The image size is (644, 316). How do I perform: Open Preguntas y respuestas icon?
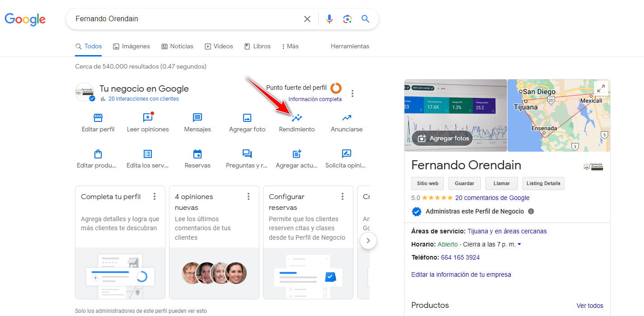(x=247, y=154)
